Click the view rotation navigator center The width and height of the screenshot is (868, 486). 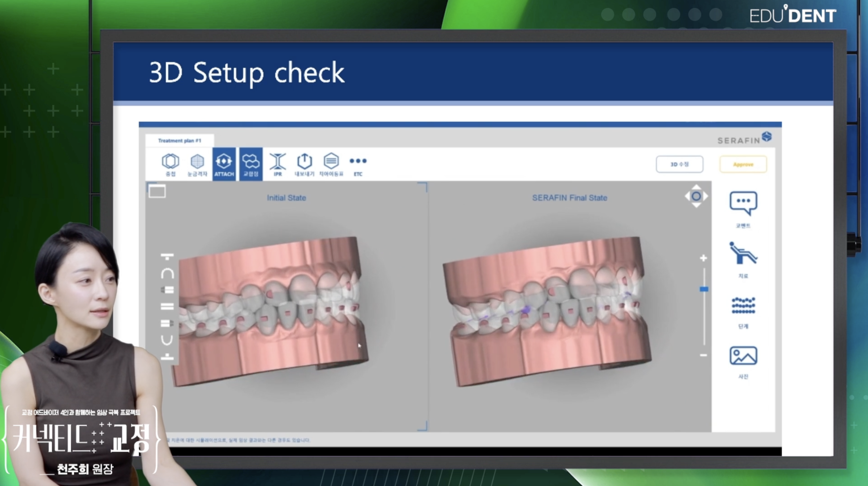click(696, 196)
